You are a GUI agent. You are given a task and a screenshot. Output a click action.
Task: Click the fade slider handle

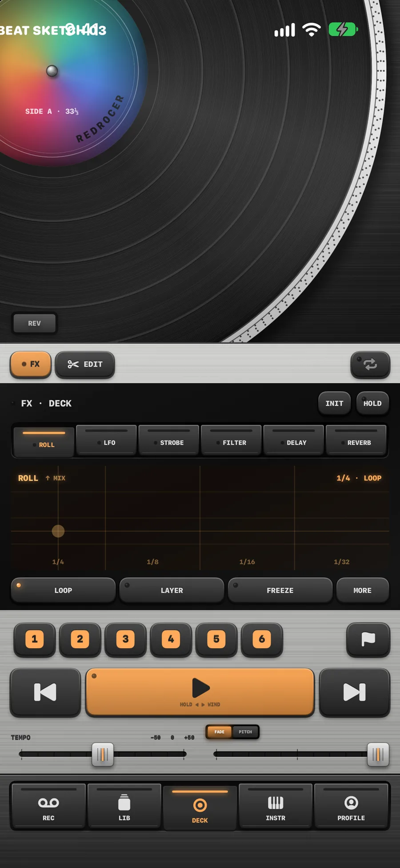(x=378, y=754)
